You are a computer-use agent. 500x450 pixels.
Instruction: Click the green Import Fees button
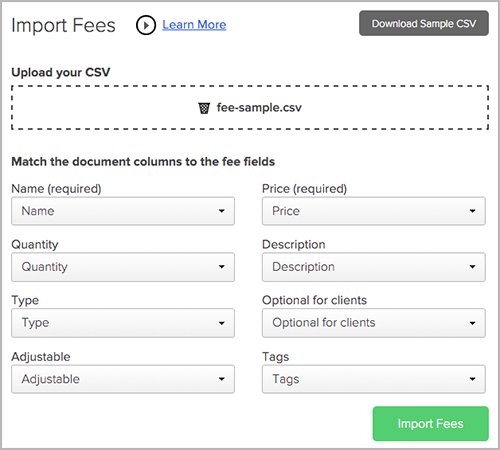pyautogui.click(x=431, y=423)
